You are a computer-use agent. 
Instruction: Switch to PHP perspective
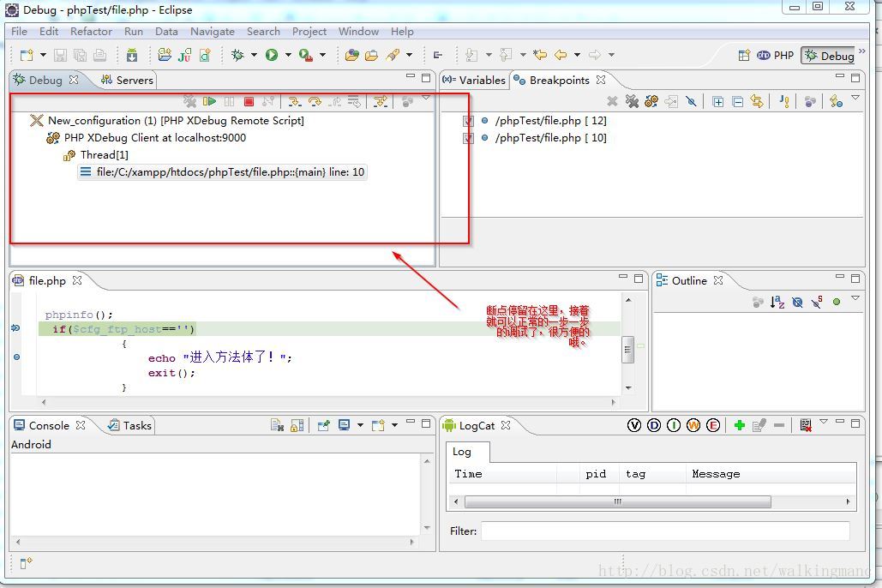click(775, 55)
